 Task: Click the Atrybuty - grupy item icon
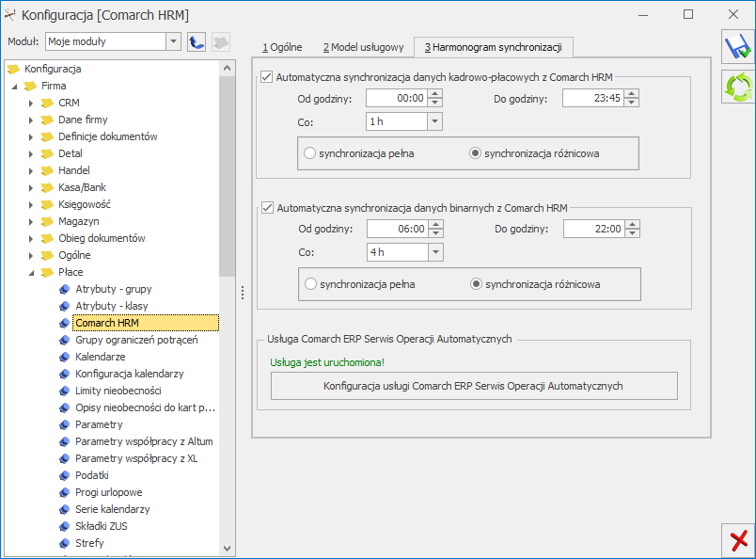coord(64,289)
